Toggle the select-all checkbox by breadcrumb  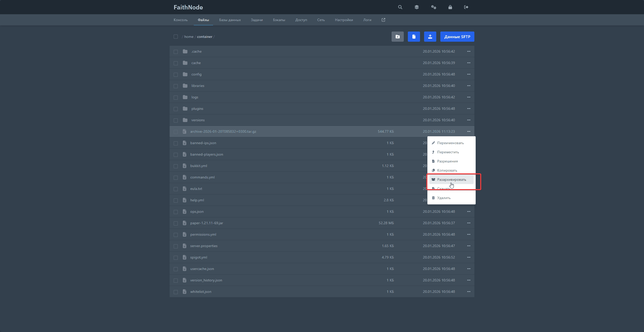point(176,37)
